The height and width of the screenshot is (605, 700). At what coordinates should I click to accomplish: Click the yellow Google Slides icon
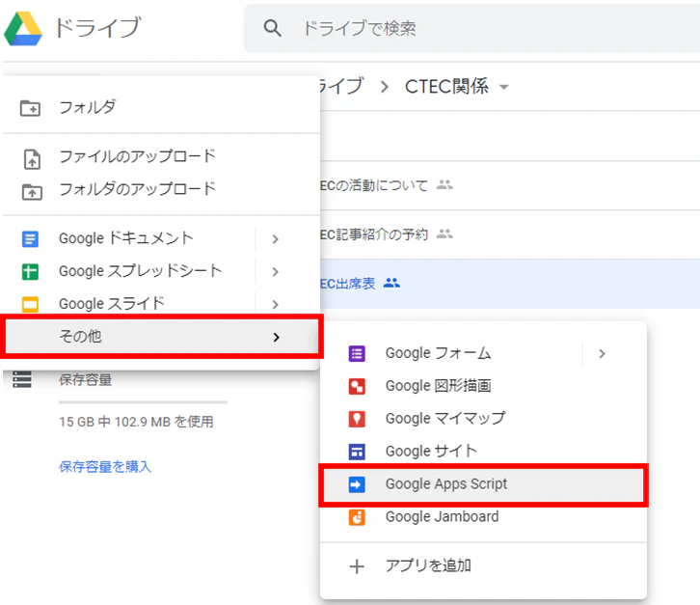tap(30, 304)
